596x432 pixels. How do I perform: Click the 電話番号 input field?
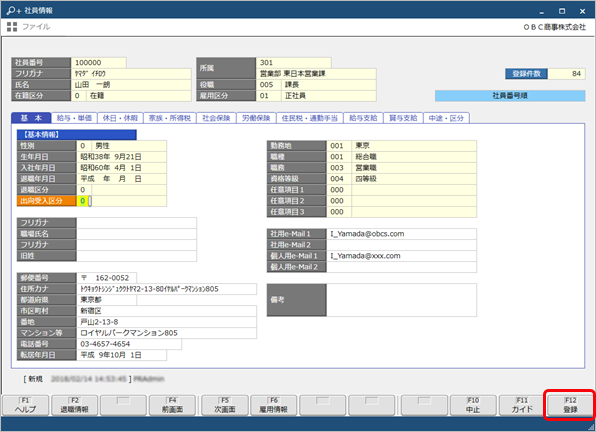[129, 344]
